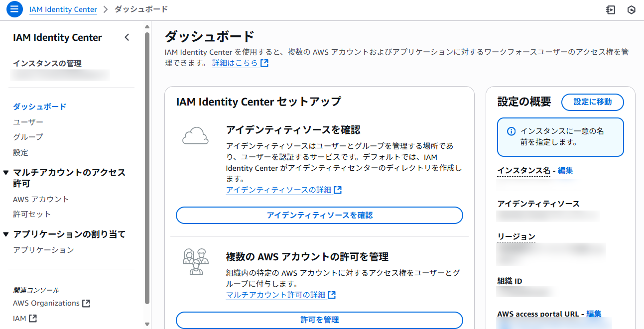644x329 pixels.
Task: Click external link icon next to AWS Organizations
Action: coord(86,303)
